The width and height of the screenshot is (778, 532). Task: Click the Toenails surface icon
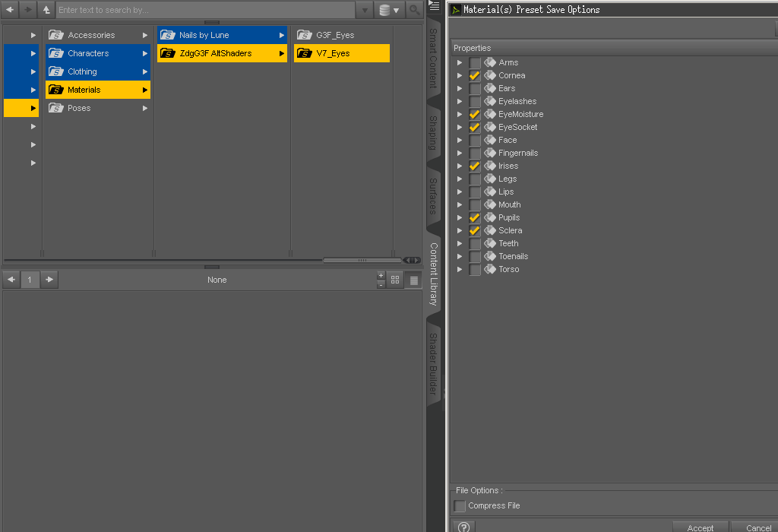coord(490,256)
